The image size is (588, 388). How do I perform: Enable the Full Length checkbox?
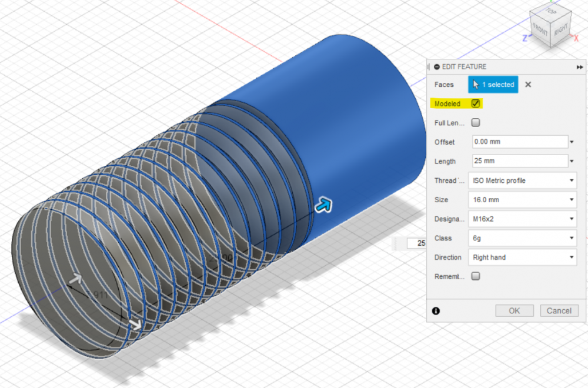[x=476, y=123]
